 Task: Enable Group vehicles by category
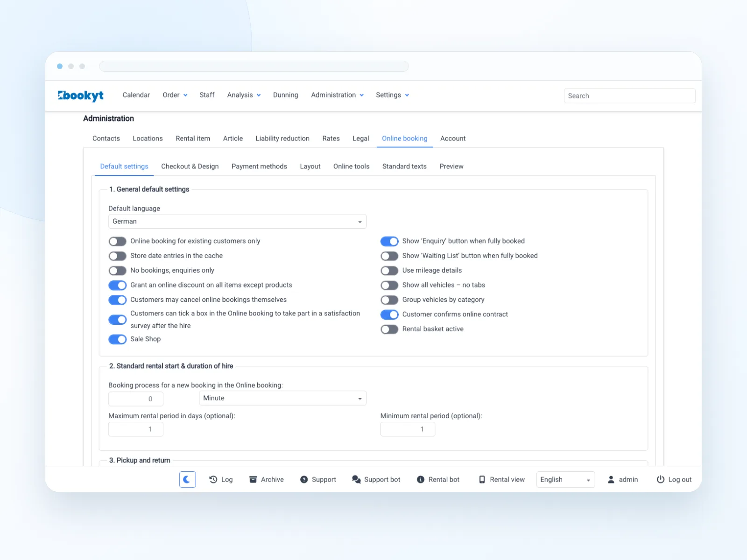[x=389, y=300]
